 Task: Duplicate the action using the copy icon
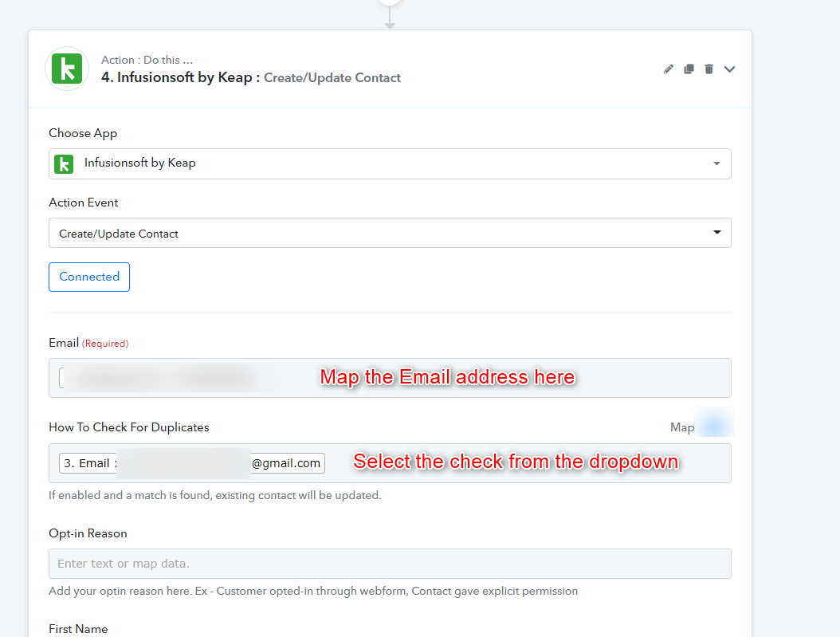tap(689, 69)
